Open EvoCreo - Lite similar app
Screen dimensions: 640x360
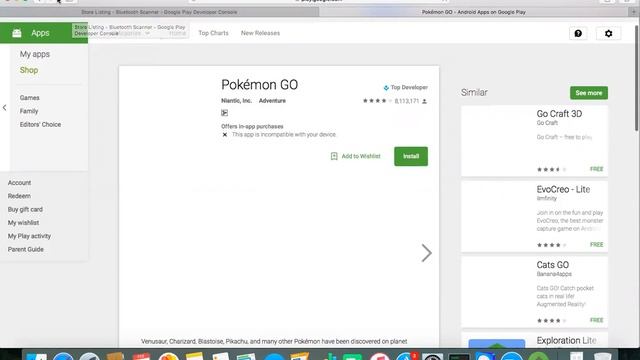[x=534, y=217]
